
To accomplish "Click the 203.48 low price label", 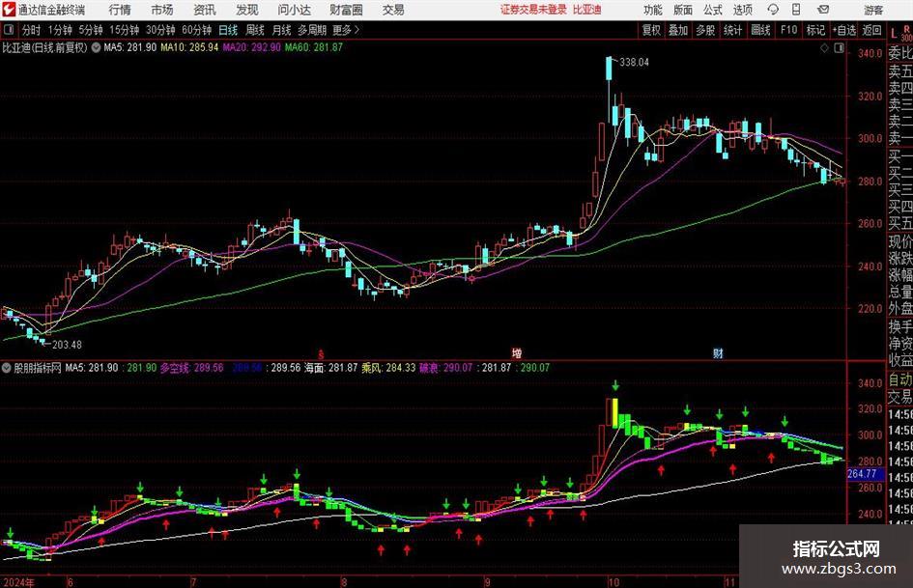I will click(67, 345).
